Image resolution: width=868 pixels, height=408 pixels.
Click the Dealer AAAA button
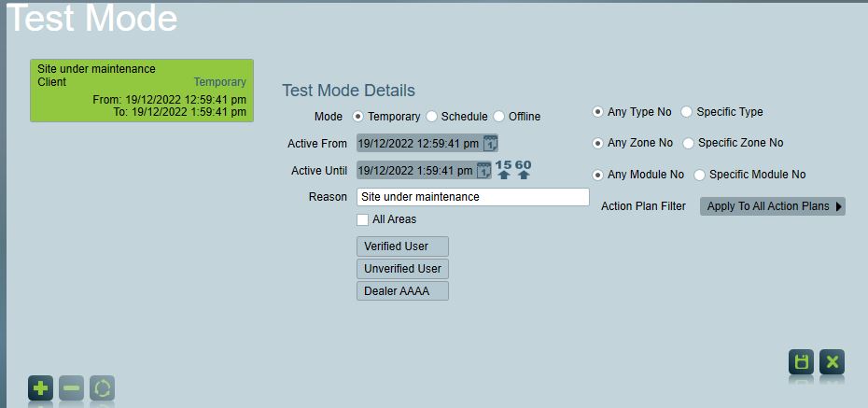(402, 290)
